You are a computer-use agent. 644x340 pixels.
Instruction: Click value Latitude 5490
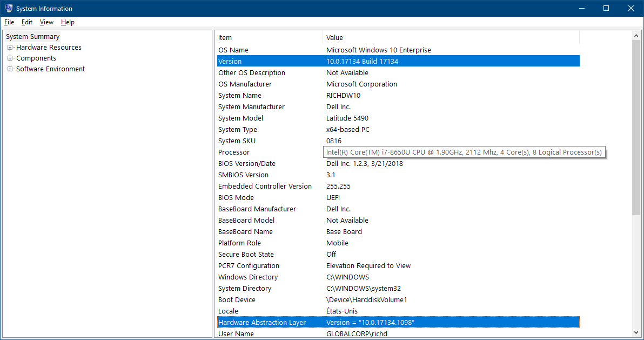point(347,118)
